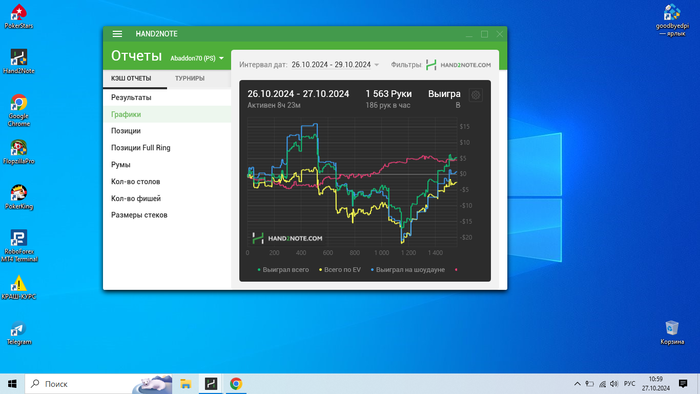The image size is (700, 394).
Task: Open network status tray icon
Action: 602,384
